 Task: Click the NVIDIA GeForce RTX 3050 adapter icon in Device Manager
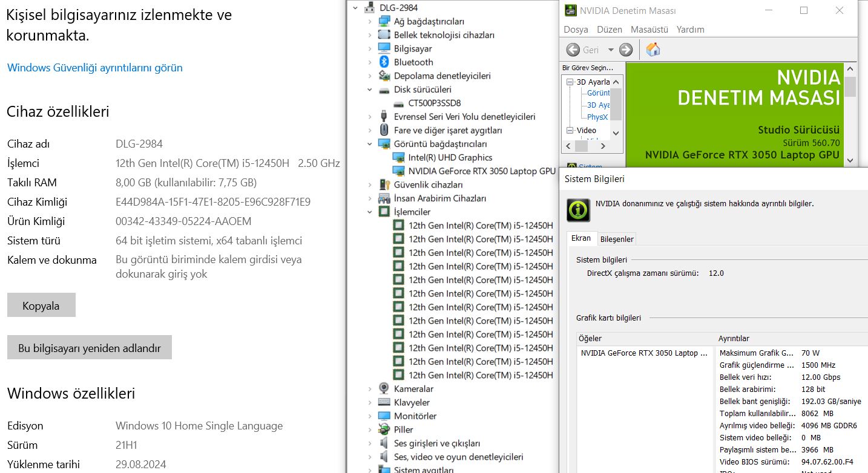[x=398, y=171]
